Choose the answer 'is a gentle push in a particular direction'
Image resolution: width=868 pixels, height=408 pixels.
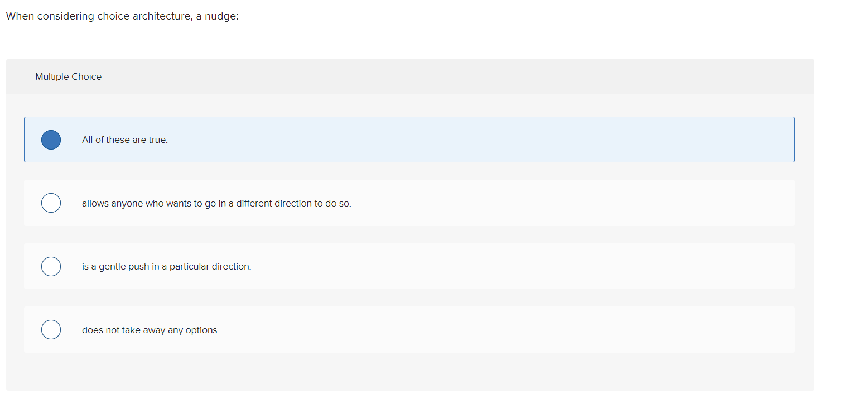coord(166,266)
